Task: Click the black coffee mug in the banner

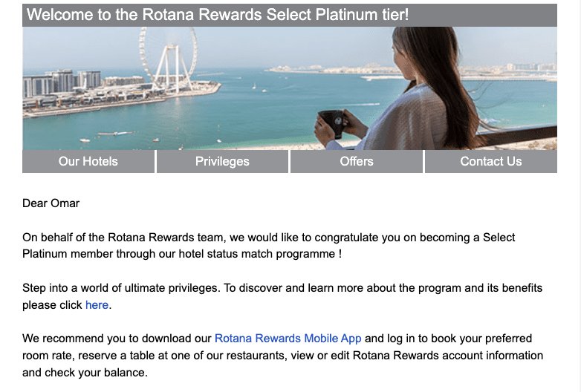Action: (332, 122)
